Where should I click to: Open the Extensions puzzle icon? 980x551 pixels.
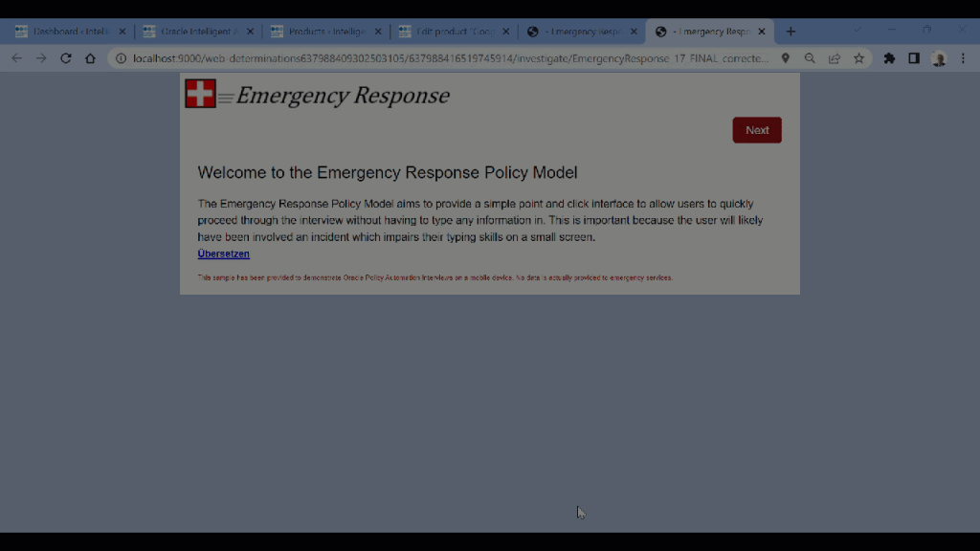[889, 58]
